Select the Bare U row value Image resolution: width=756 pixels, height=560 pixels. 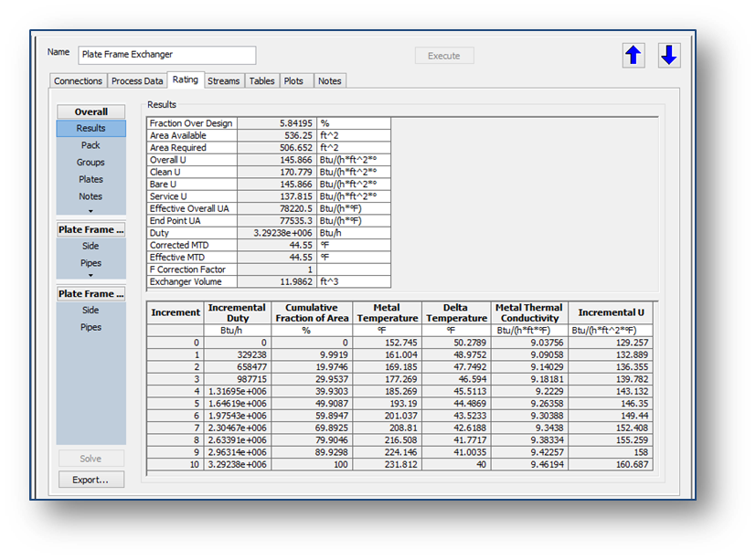pos(277,185)
